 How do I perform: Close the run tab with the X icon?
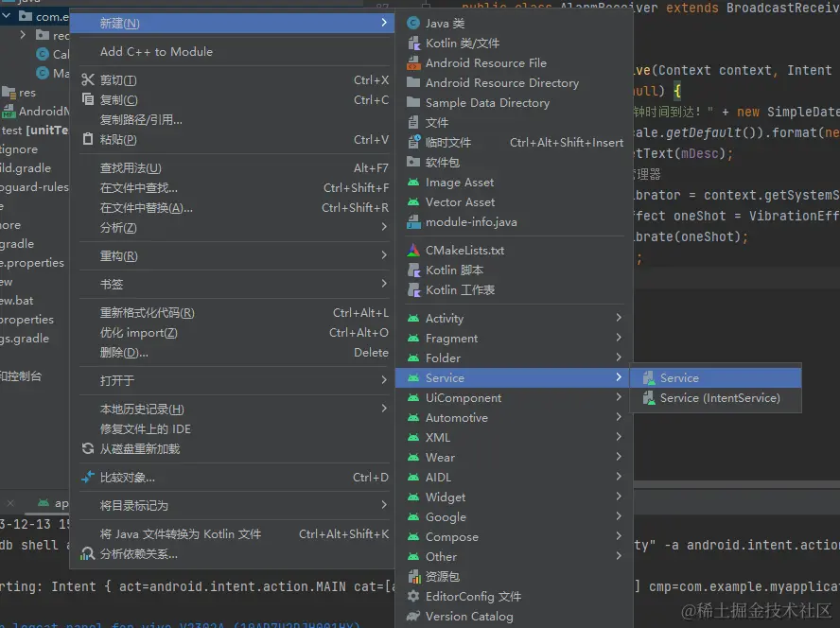tap(10, 503)
